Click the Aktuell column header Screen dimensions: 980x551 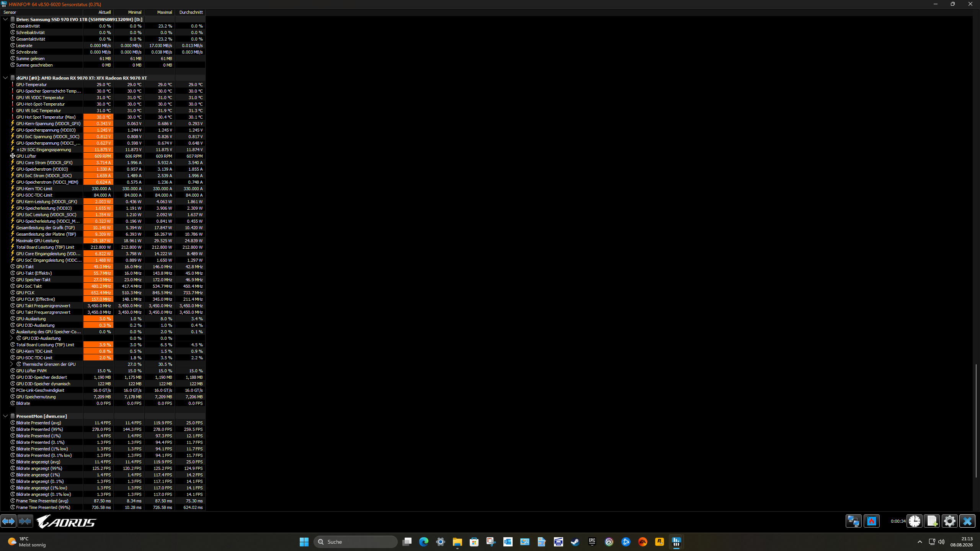point(98,12)
